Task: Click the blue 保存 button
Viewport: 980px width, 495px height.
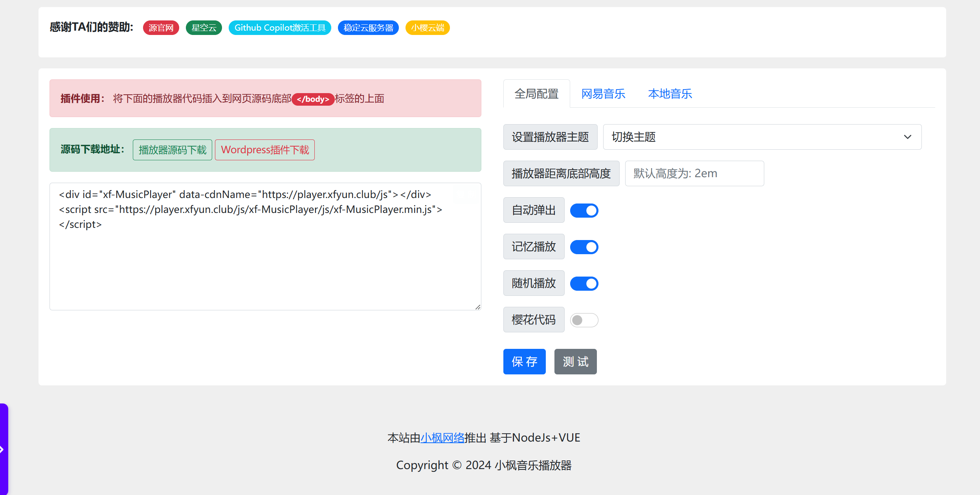Action: (524, 361)
